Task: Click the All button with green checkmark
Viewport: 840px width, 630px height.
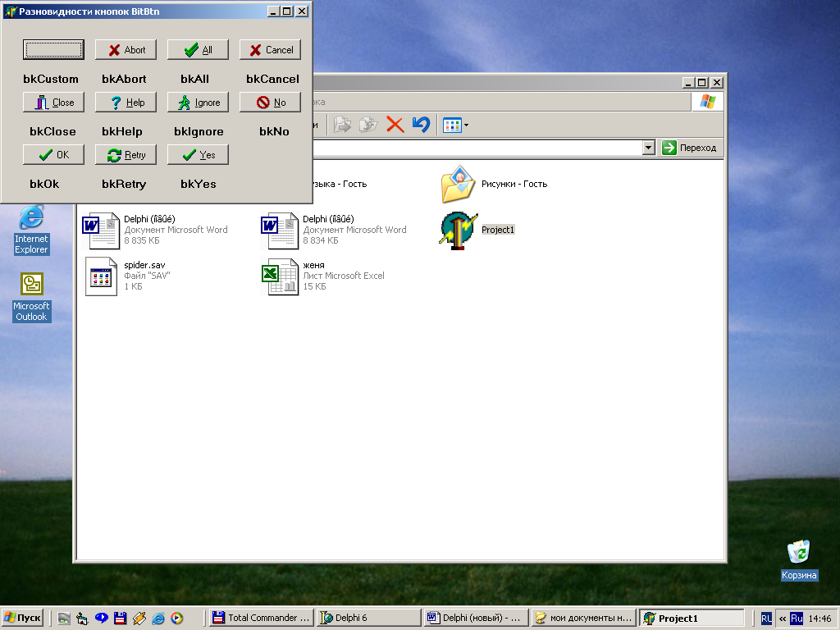Action: (198, 50)
